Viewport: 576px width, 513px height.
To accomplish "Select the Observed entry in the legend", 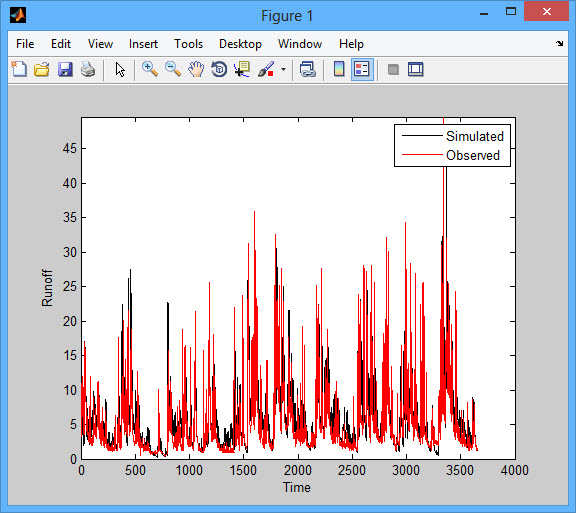I will click(x=473, y=155).
